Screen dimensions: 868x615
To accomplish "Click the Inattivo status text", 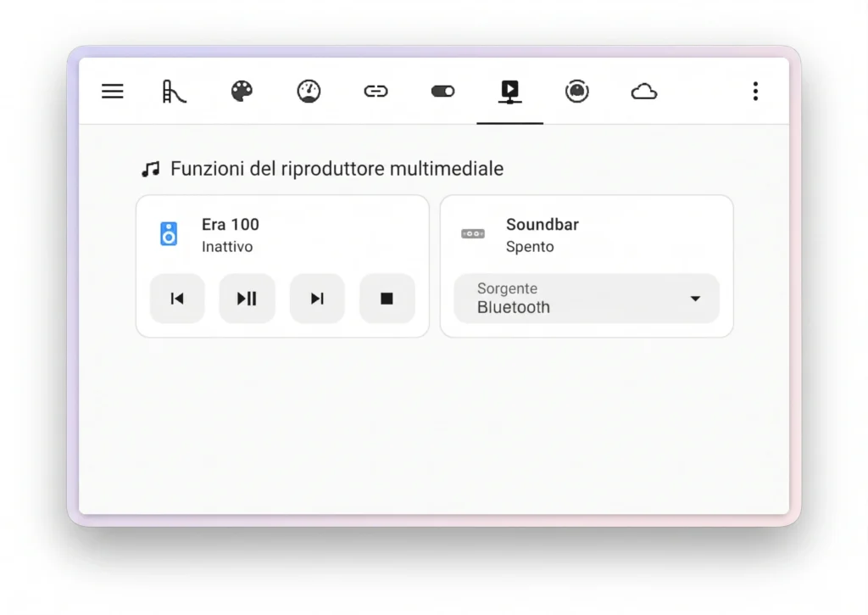I will coord(227,247).
